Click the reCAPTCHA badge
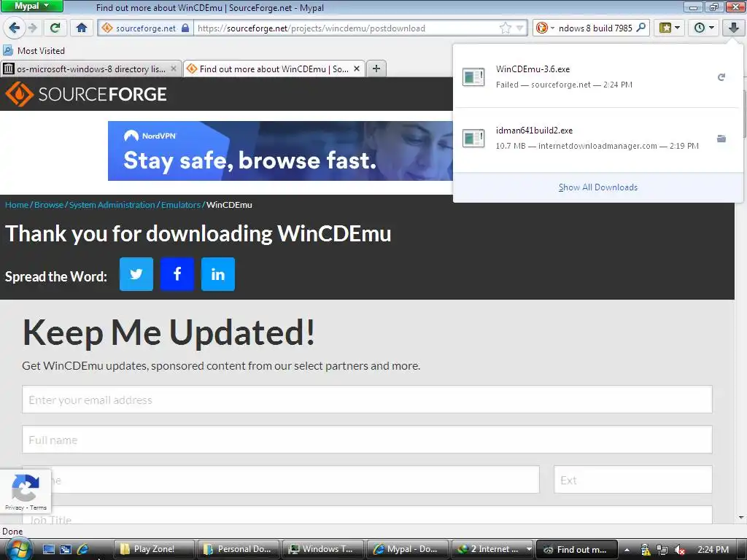The image size is (747, 560). (x=26, y=491)
